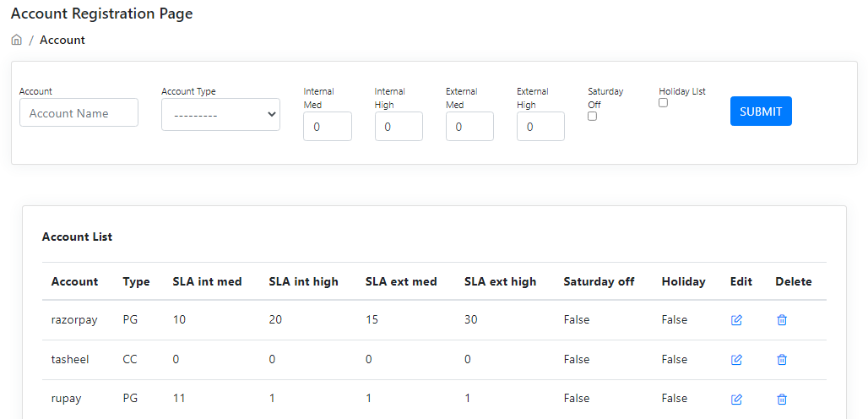This screenshot has height=419, width=868.
Task: Click the home breadcrumb icon
Action: (x=16, y=40)
